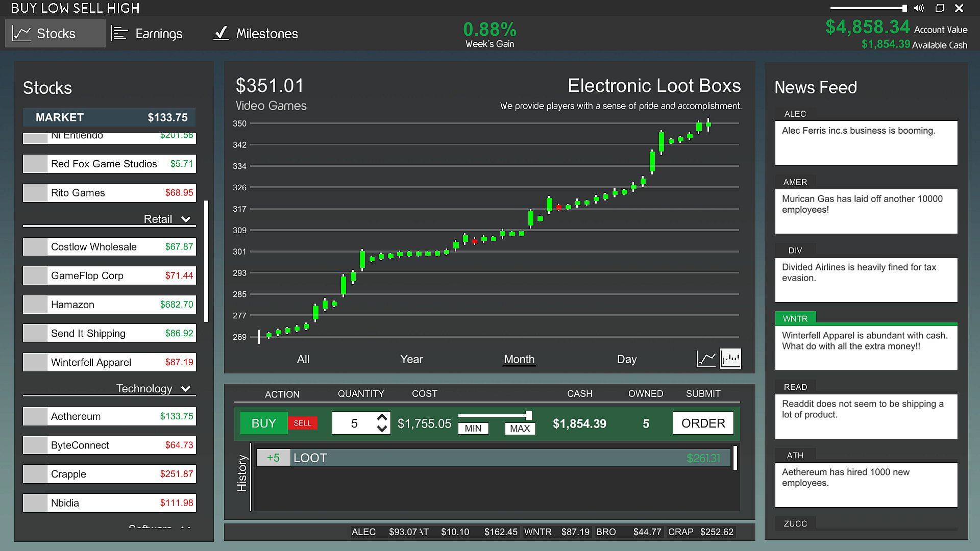The width and height of the screenshot is (980, 551).
Task: Increase quantity with up arrow
Action: tap(382, 417)
